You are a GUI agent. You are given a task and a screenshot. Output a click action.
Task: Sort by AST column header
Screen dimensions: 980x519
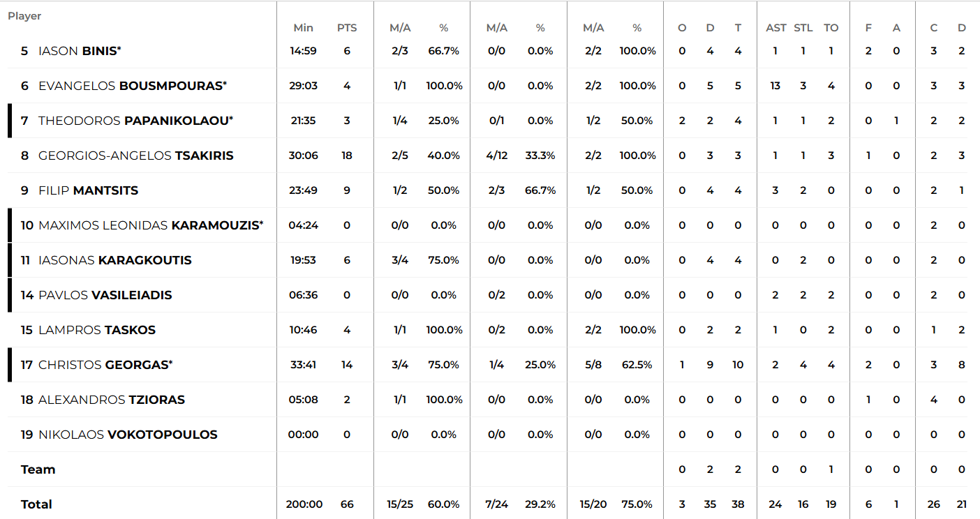click(776, 28)
